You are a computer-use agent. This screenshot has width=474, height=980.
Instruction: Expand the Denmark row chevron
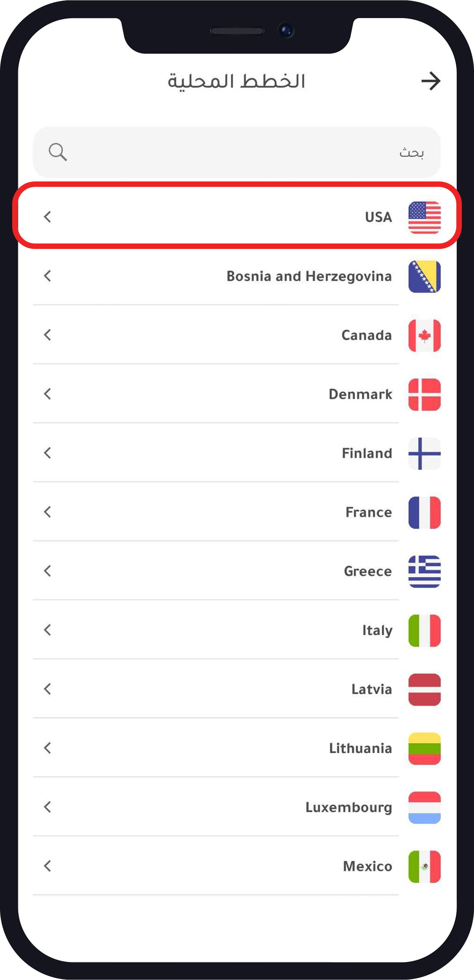[47, 394]
